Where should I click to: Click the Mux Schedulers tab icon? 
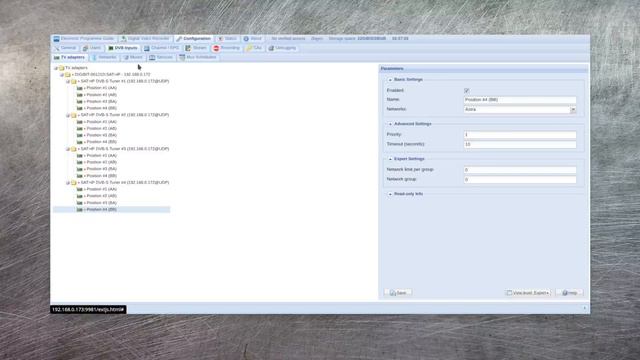(x=182, y=58)
